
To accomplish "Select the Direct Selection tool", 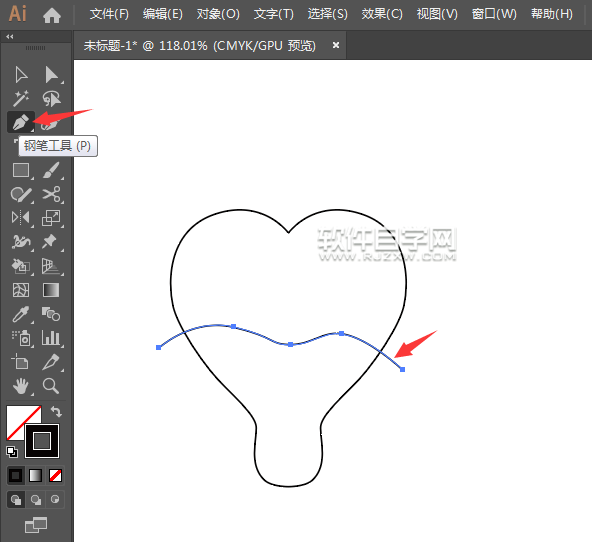I will [52, 74].
